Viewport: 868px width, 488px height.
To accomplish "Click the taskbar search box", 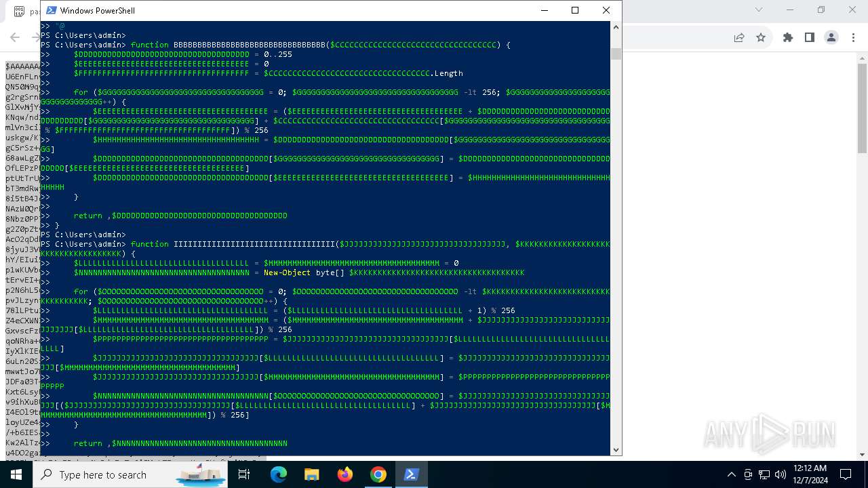I will pos(130,474).
